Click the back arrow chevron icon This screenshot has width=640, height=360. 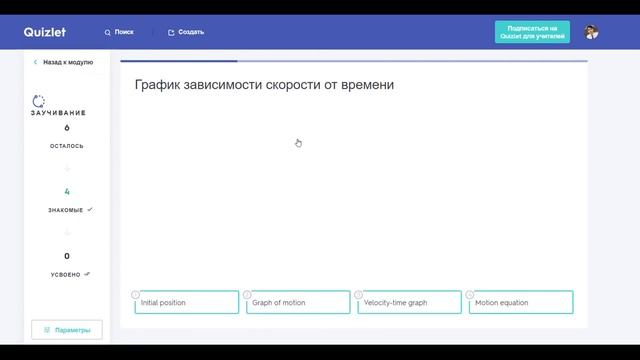[35, 62]
